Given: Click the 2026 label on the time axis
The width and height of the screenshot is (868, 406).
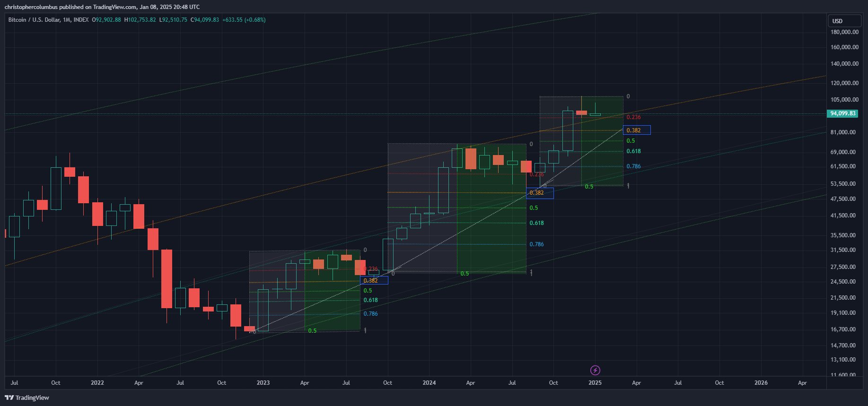Looking at the screenshot, I should [x=761, y=382].
